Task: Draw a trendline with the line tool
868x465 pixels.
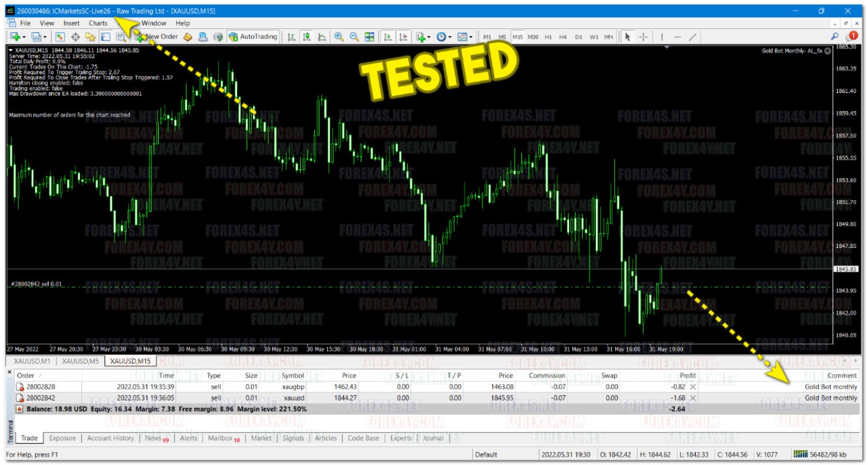Action: (693, 37)
